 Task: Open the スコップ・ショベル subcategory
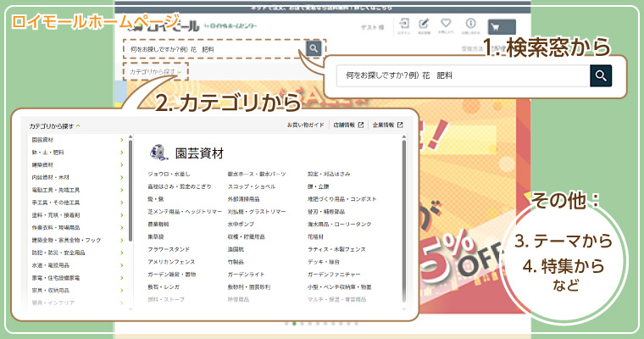point(252,186)
